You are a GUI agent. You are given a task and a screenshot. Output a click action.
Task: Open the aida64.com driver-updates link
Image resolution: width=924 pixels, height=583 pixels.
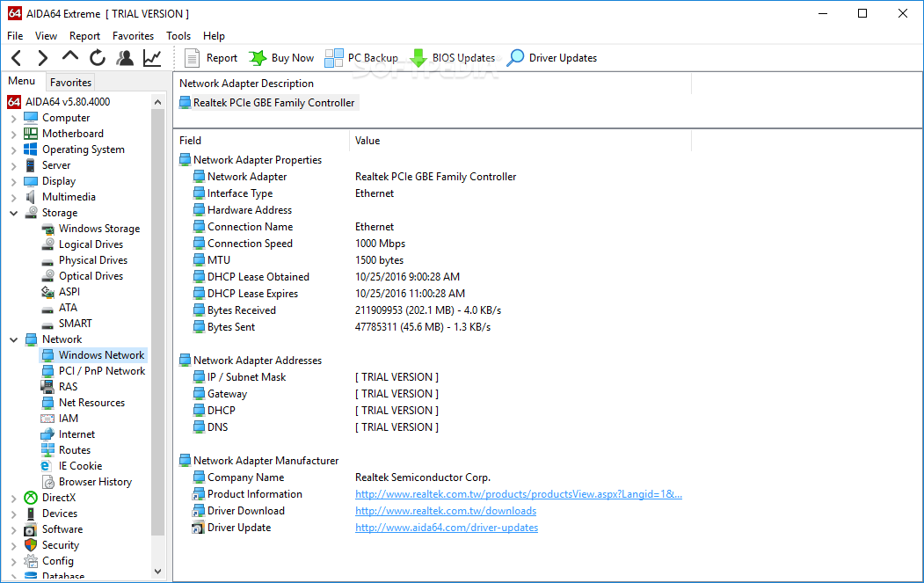447,528
